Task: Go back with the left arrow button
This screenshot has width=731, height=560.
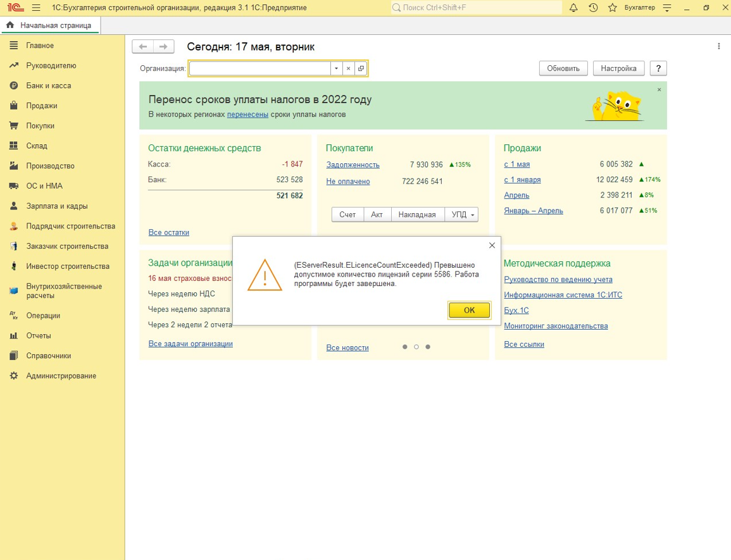Action: pyautogui.click(x=142, y=47)
